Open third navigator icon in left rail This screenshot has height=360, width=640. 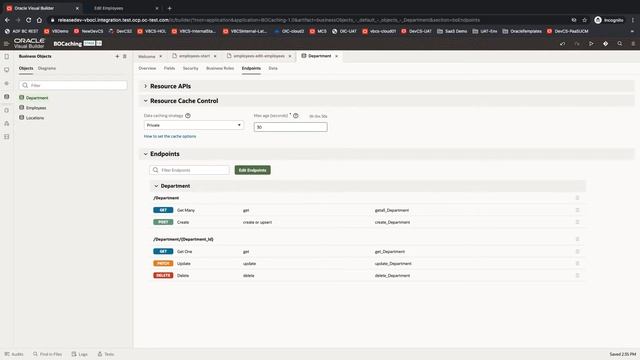tap(7, 83)
